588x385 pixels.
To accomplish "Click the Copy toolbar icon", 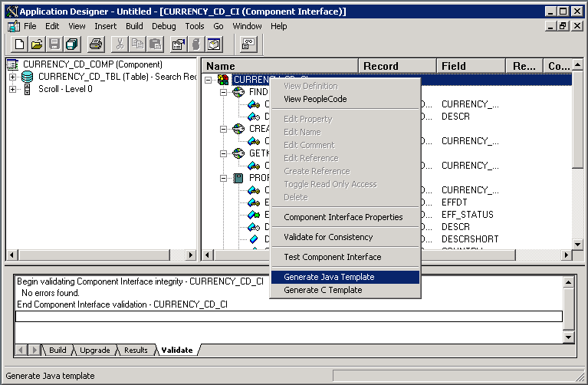I will [137, 44].
